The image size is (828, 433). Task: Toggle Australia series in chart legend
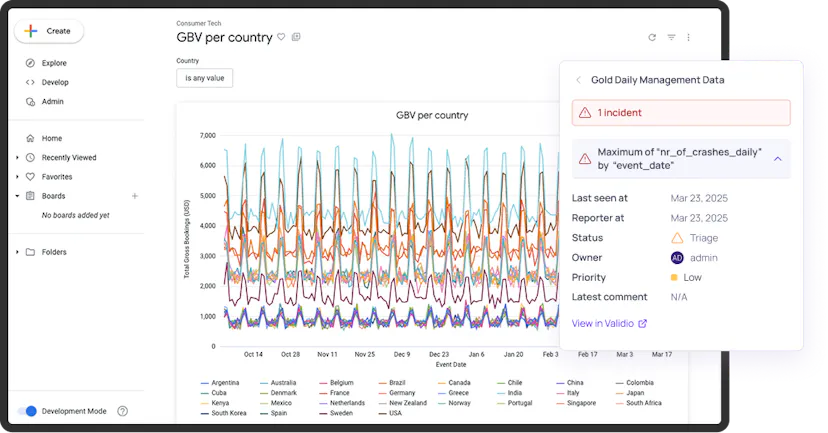(x=278, y=382)
